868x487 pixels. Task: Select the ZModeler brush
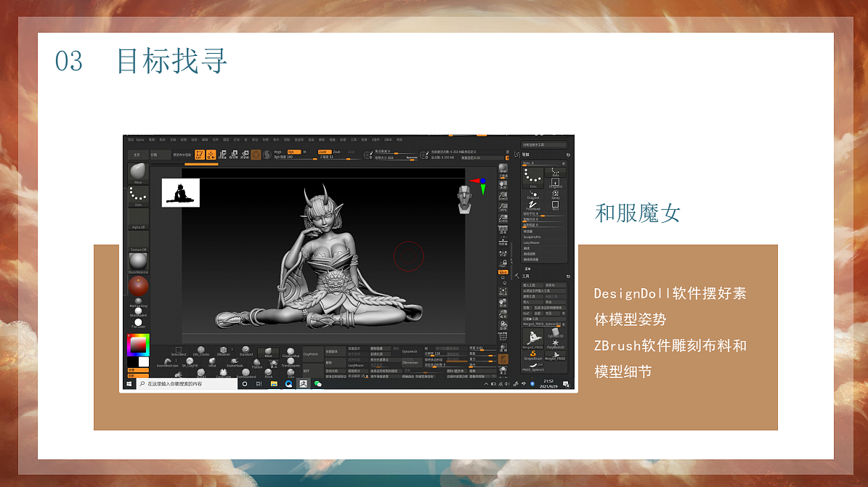pos(223,351)
